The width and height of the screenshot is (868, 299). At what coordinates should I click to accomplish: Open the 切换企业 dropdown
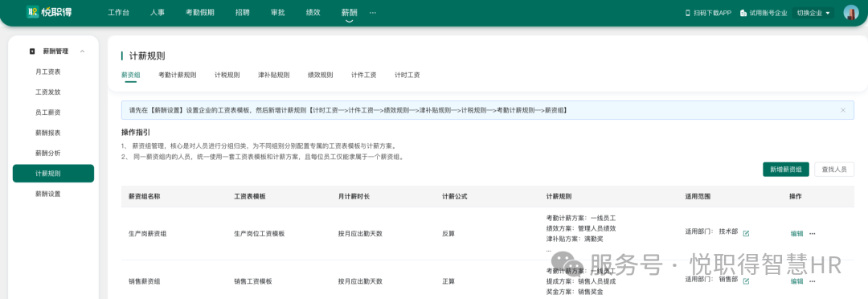[x=813, y=13]
